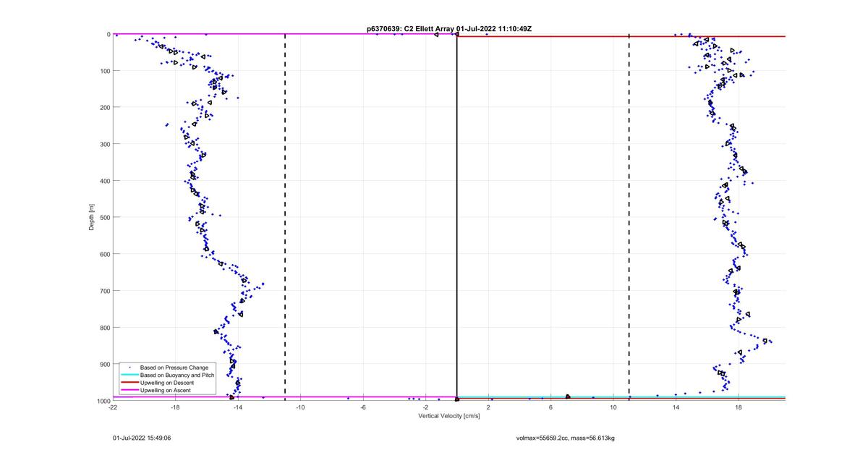Click positive velocity tick label '14'
Viewport: 868px width, 450px height.
pos(676,407)
